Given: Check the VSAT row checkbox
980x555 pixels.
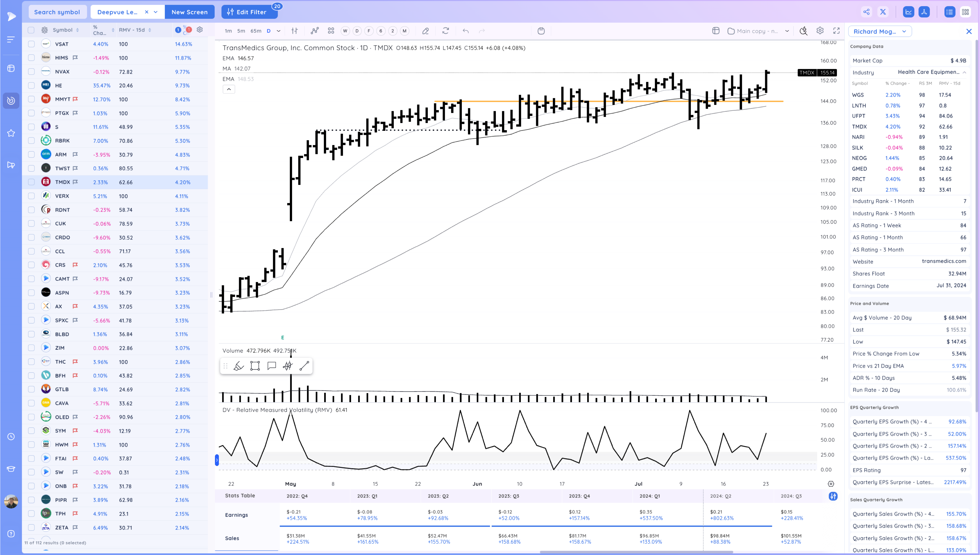Looking at the screenshot, I should coord(31,44).
